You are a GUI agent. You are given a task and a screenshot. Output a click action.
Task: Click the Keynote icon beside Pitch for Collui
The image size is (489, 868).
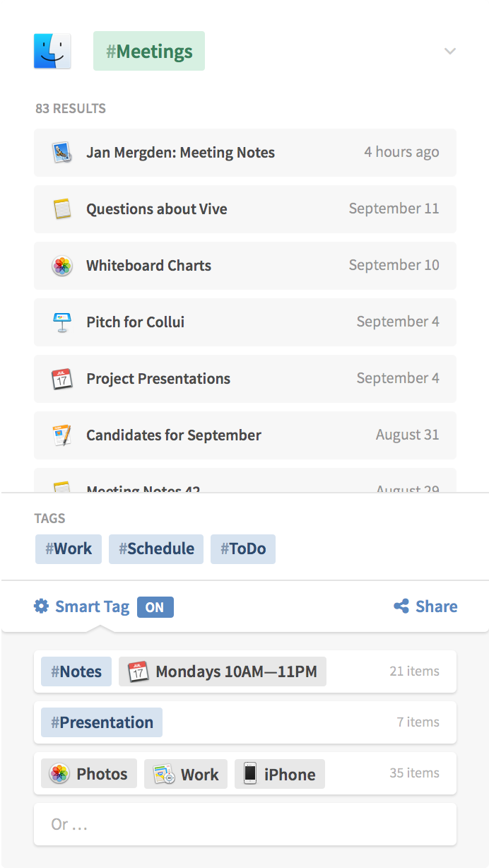pyautogui.click(x=62, y=322)
